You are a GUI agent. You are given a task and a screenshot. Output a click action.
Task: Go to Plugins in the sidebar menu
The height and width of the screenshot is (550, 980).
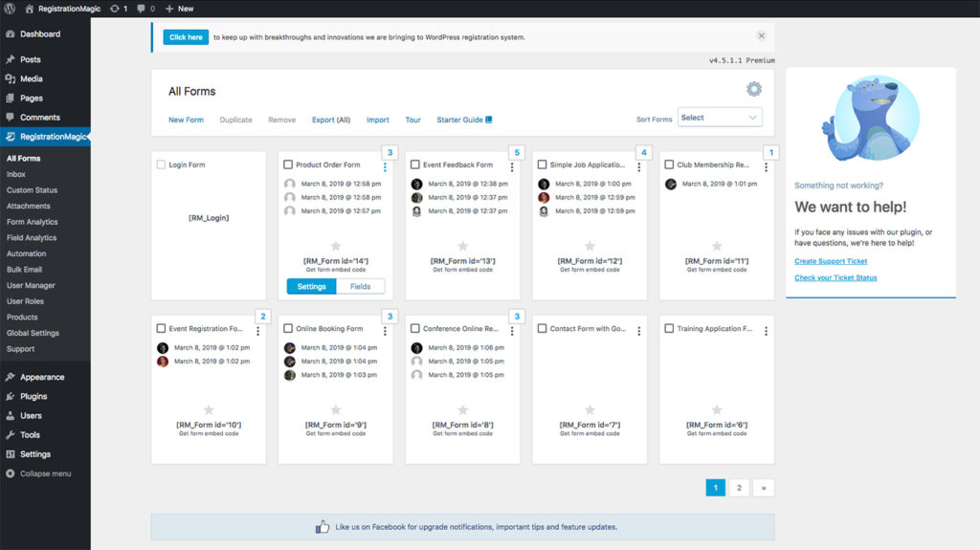tap(33, 396)
